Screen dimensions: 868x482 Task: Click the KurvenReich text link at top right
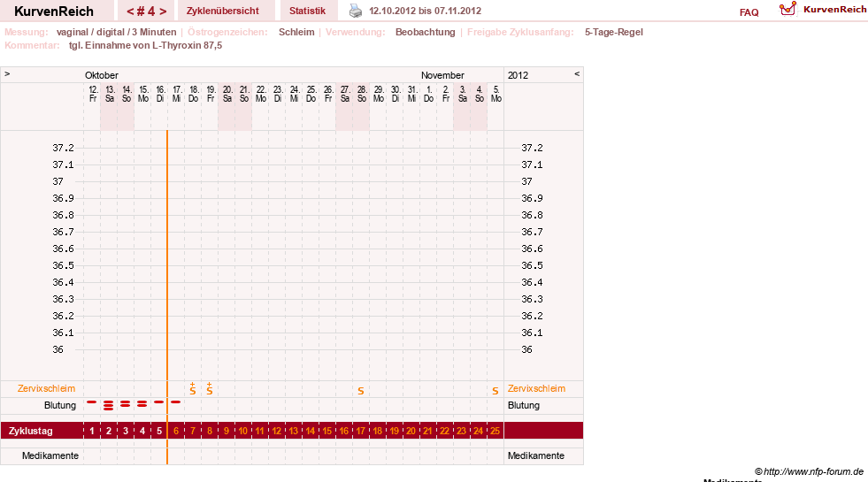pos(834,10)
